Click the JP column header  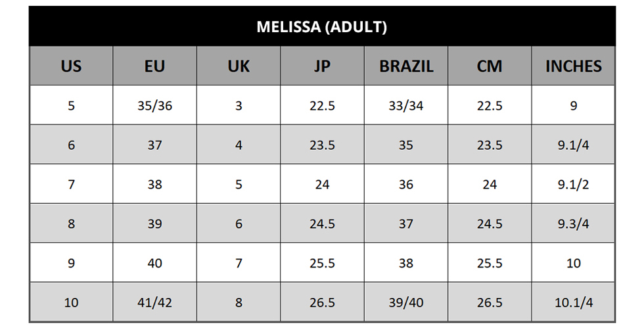tap(322, 66)
